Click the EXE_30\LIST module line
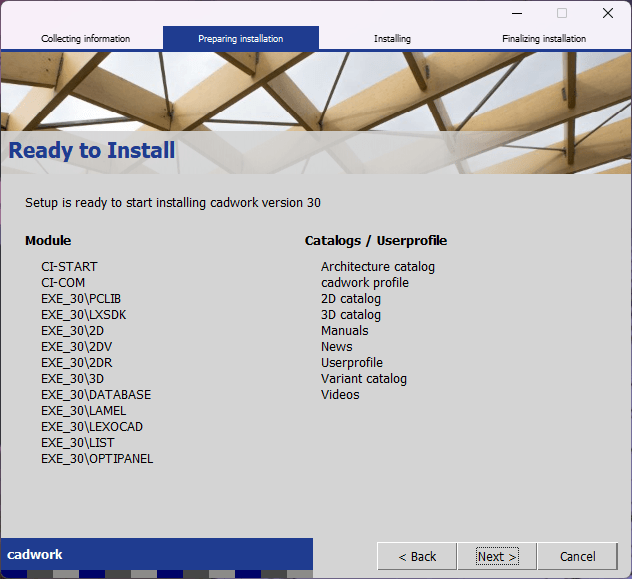This screenshot has width=632, height=579. coord(78,443)
